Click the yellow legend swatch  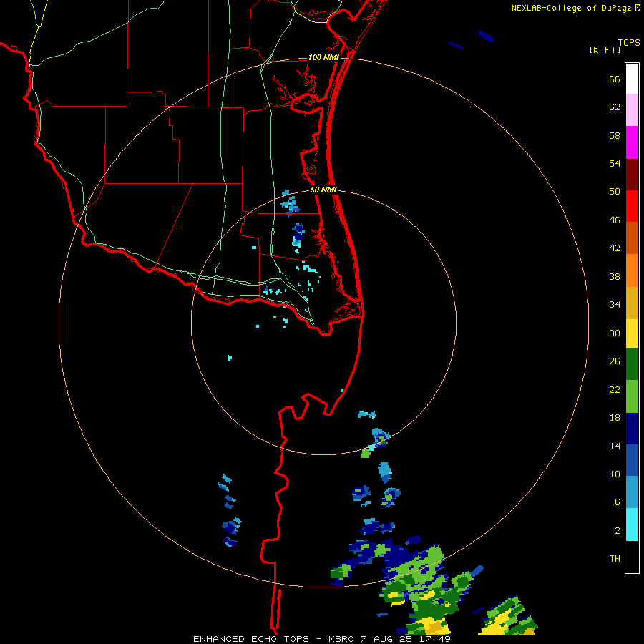point(632,333)
